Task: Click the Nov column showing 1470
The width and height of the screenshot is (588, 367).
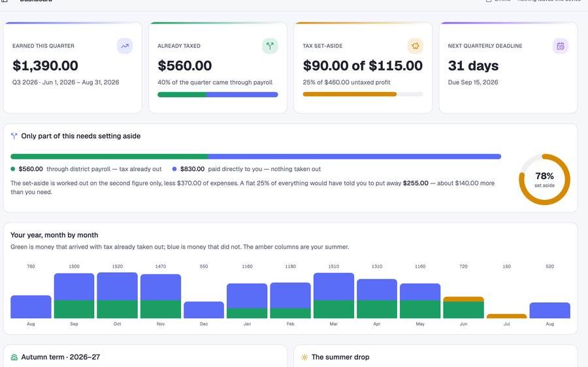Action: 161,296
